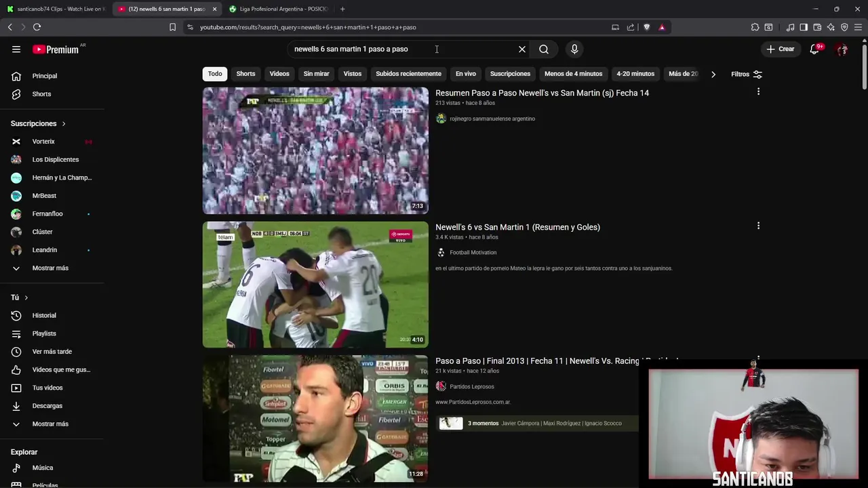Screen dimensions: 868x488
Task: Expand the Tú section heading
Action: click(19, 298)
